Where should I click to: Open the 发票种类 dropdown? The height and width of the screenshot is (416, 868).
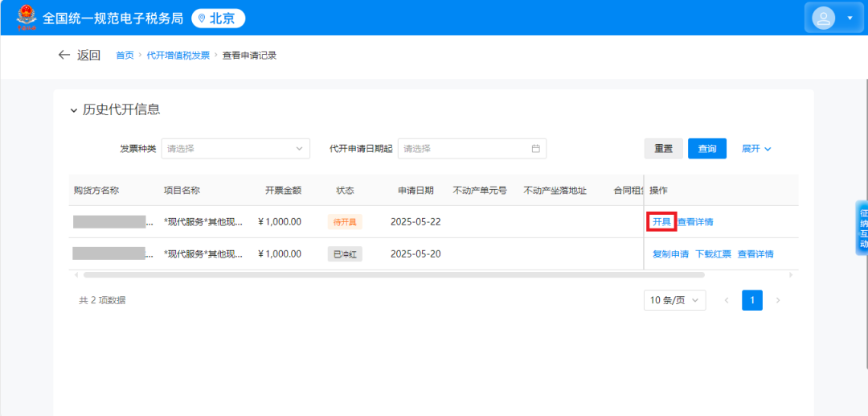[x=235, y=148]
